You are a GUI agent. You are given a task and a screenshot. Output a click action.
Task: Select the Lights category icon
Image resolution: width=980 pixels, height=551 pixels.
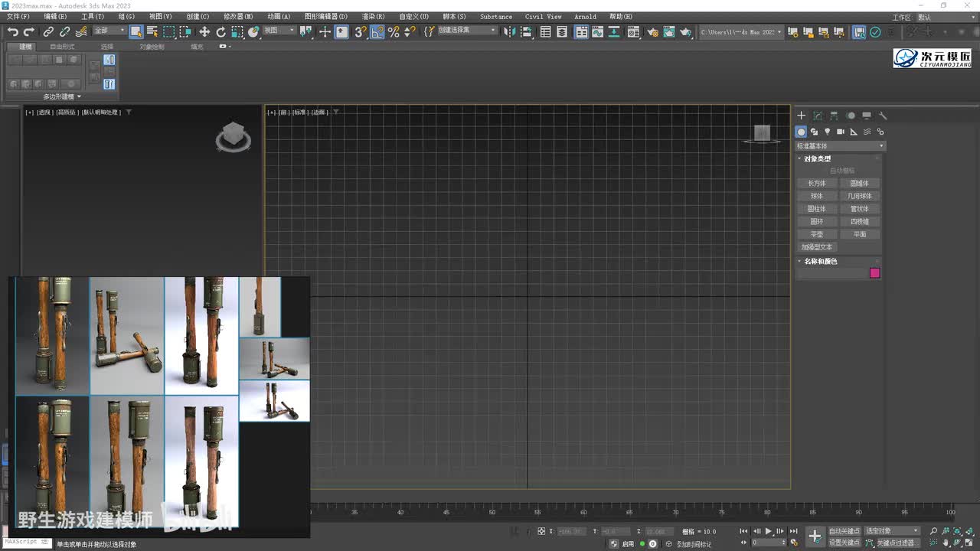(827, 132)
